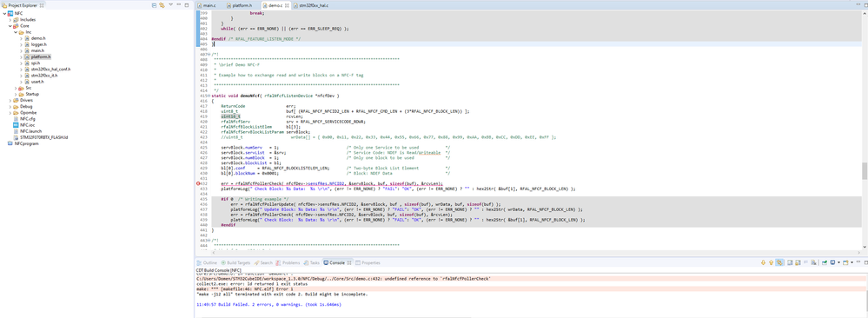Select STM32F070RBTX_FLASH.ld linker script
The image size is (868, 318).
coord(43,136)
